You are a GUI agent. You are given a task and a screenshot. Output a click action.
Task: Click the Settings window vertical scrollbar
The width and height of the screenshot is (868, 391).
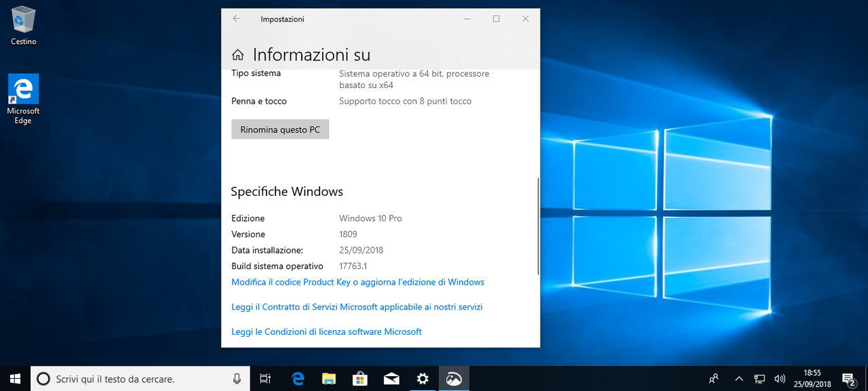click(x=538, y=226)
